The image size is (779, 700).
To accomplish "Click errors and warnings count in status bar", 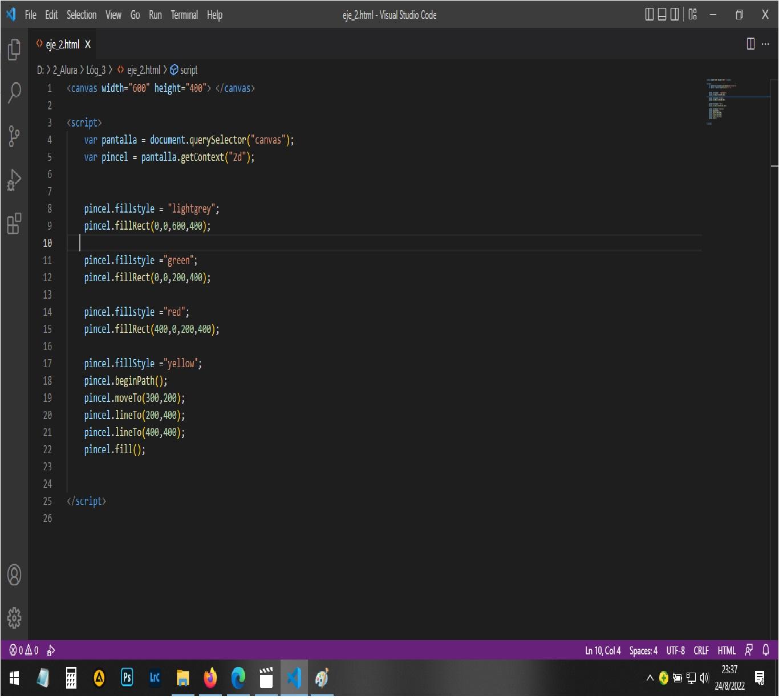I will pyautogui.click(x=24, y=650).
